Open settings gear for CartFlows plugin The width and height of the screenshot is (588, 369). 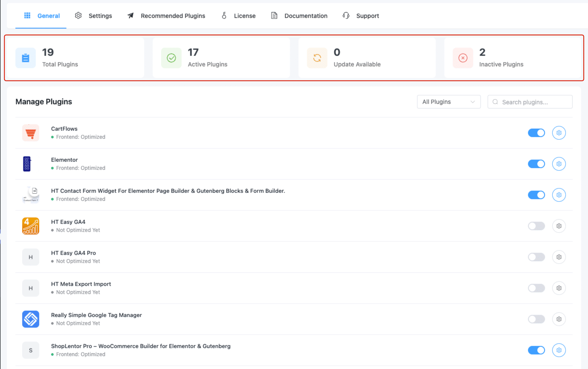click(559, 133)
